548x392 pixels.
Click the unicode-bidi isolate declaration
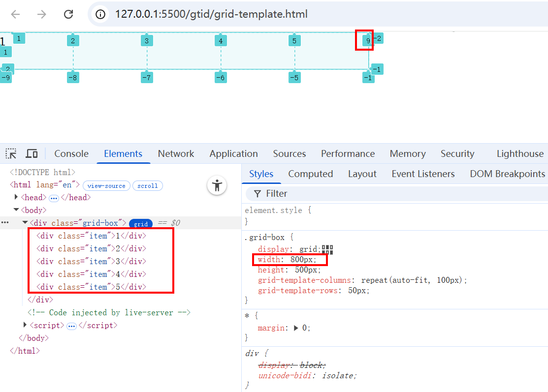307,376
